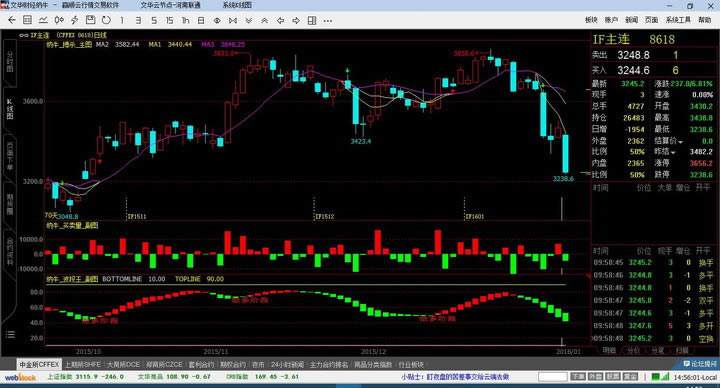Switch to the 1h chart period
This screenshot has height=388, width=720.
coord(186,20)
